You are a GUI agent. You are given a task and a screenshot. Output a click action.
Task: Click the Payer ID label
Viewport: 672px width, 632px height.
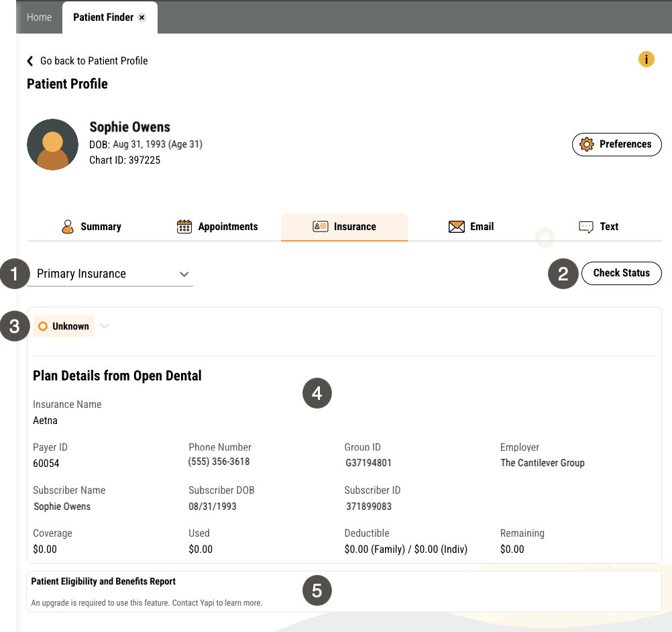pos(50,447)
